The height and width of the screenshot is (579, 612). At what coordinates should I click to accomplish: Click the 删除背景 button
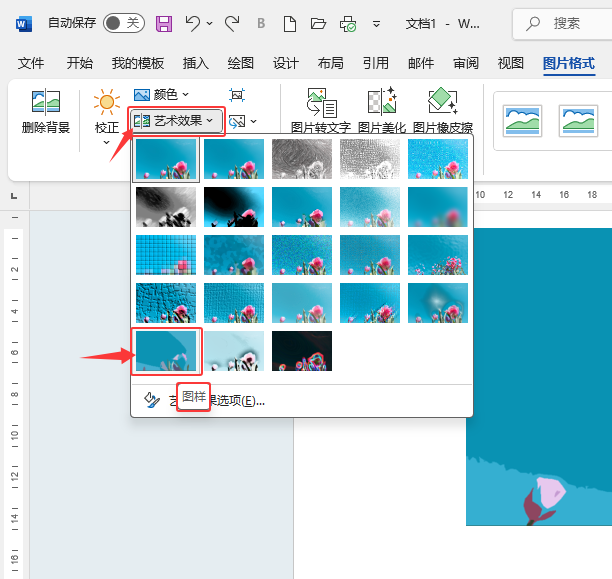46,111
